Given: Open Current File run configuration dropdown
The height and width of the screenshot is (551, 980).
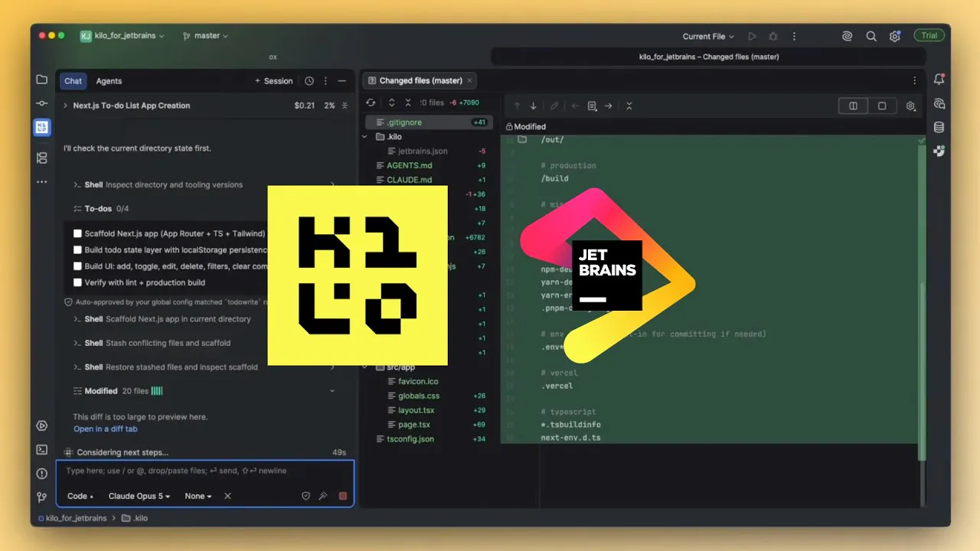Looking at the screenshot, I should click(x=708, y=36).
